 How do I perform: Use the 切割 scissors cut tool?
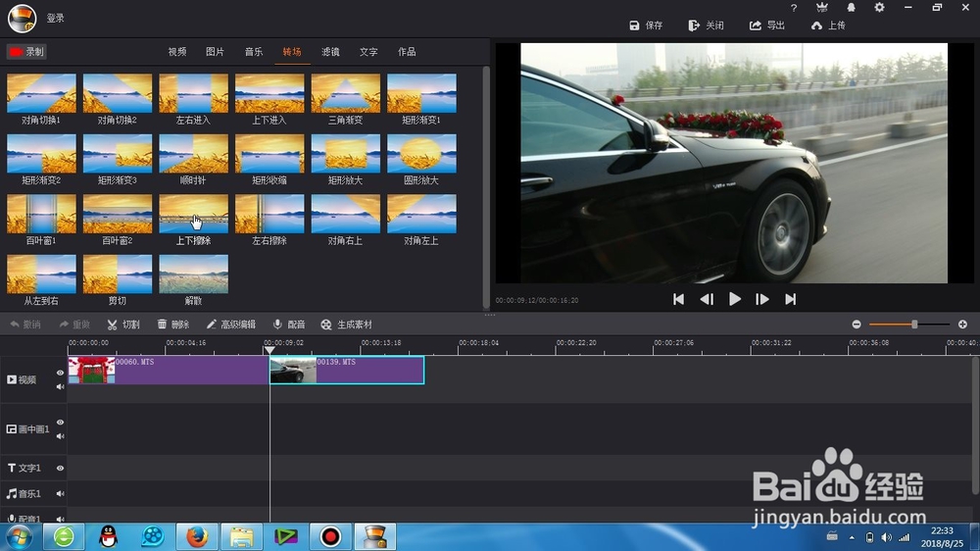click(x=123, y=325)
